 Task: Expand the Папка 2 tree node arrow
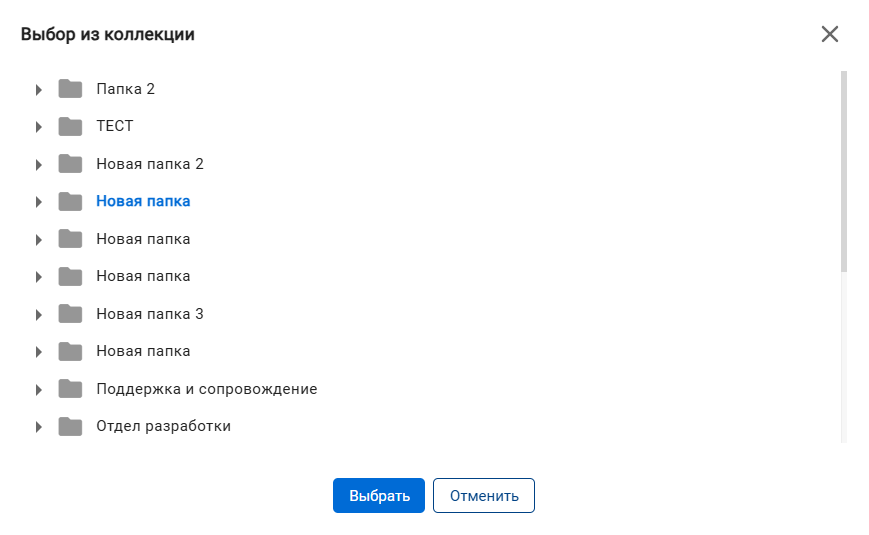click(x=38, y=89)
